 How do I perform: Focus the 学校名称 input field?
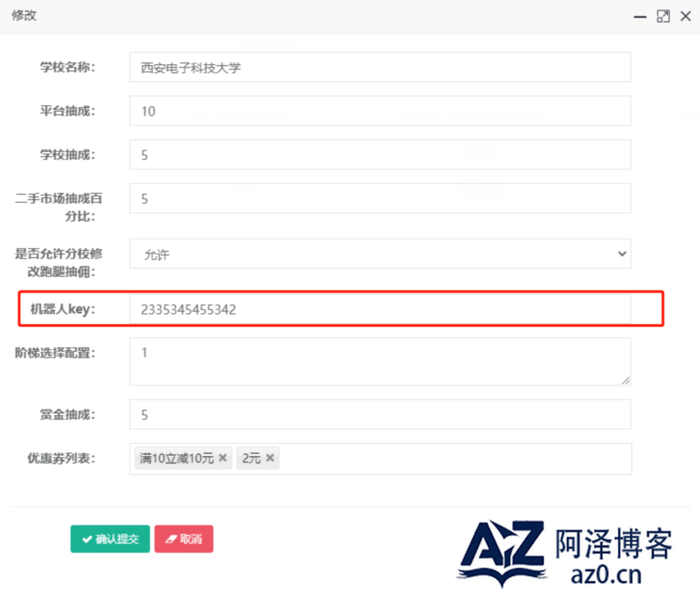click(x=380, y=67)
